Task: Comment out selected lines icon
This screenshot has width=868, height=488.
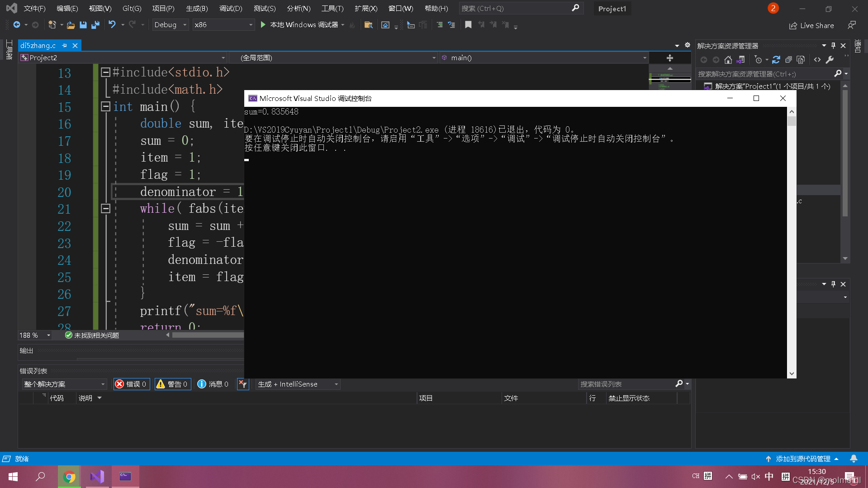Action: click(440, 25)
